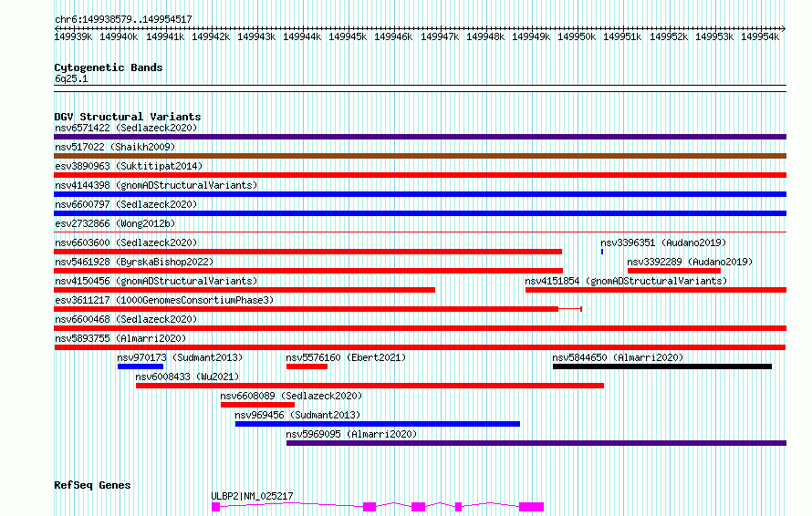The width and height of the screenshot is (812, 516).
Task: Click the first ULBP2 exon block
Action: click(216, 507)
